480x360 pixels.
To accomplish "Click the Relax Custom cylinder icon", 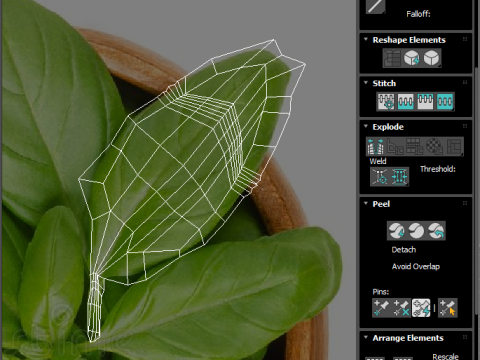I will pyautogui.click(x=431, y=58).
